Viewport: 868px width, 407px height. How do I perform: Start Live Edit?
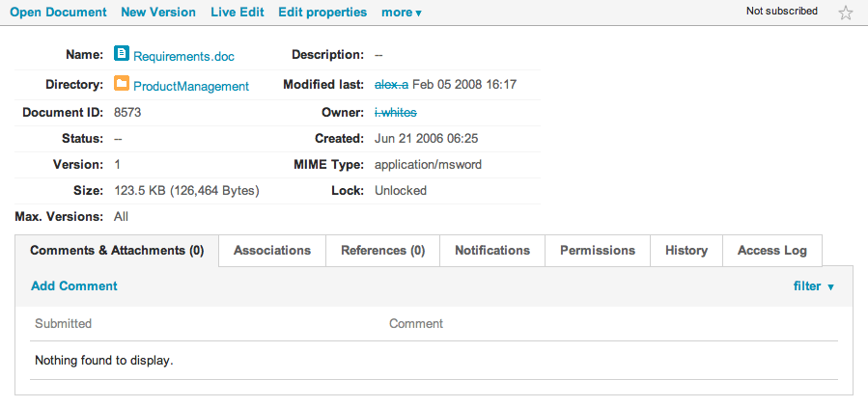238,13
